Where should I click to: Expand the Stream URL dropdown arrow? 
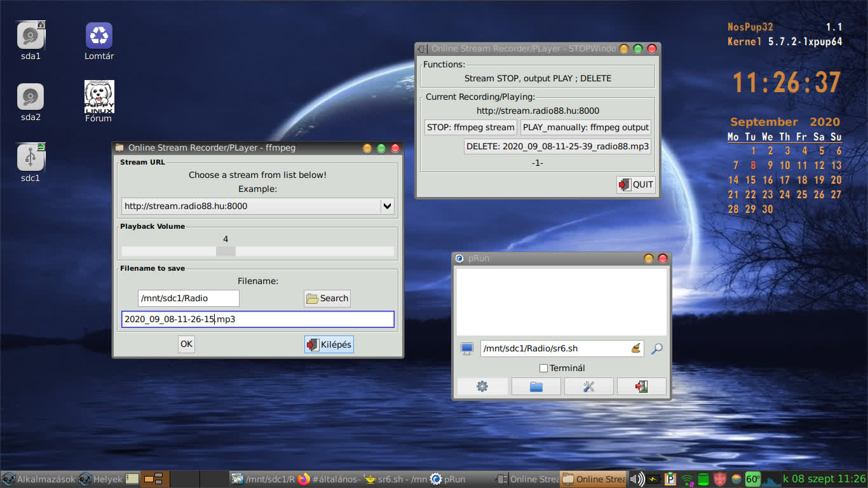click(387, 206)
